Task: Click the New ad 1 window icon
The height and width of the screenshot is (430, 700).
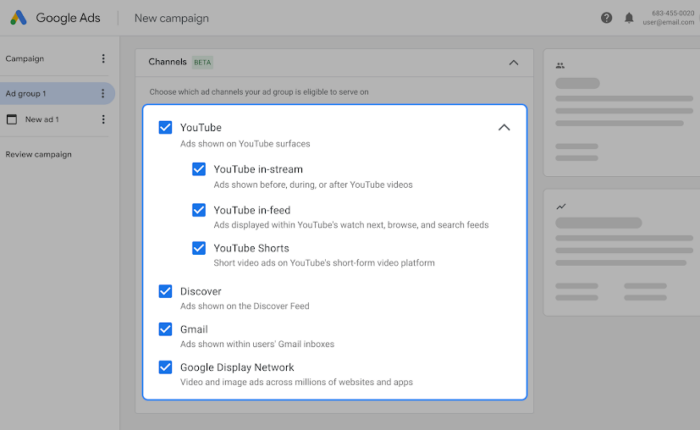Action: (12, 119)
